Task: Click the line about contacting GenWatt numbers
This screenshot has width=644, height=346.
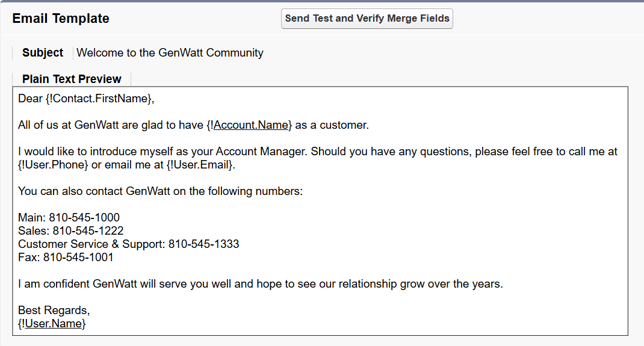Action: tap(160, 191)
